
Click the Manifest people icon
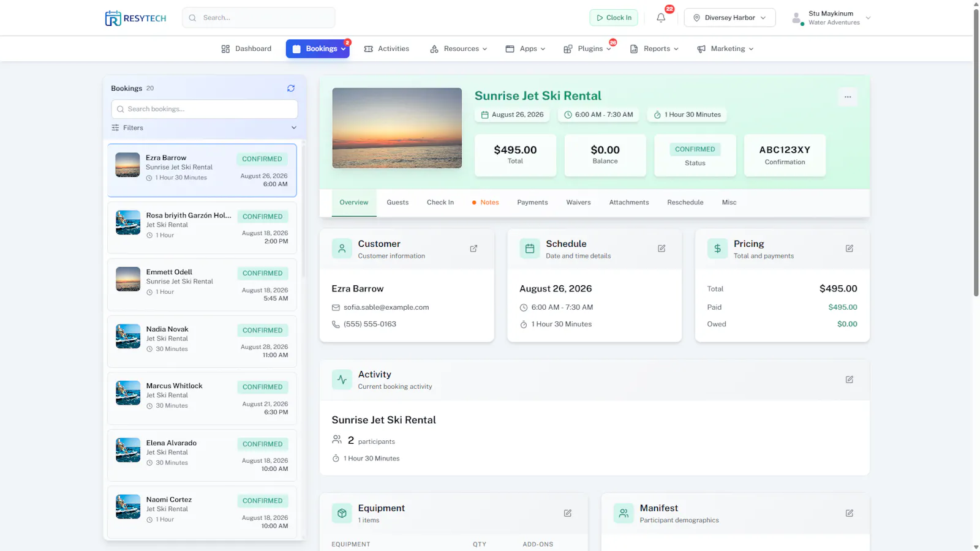tap(624, 513)
